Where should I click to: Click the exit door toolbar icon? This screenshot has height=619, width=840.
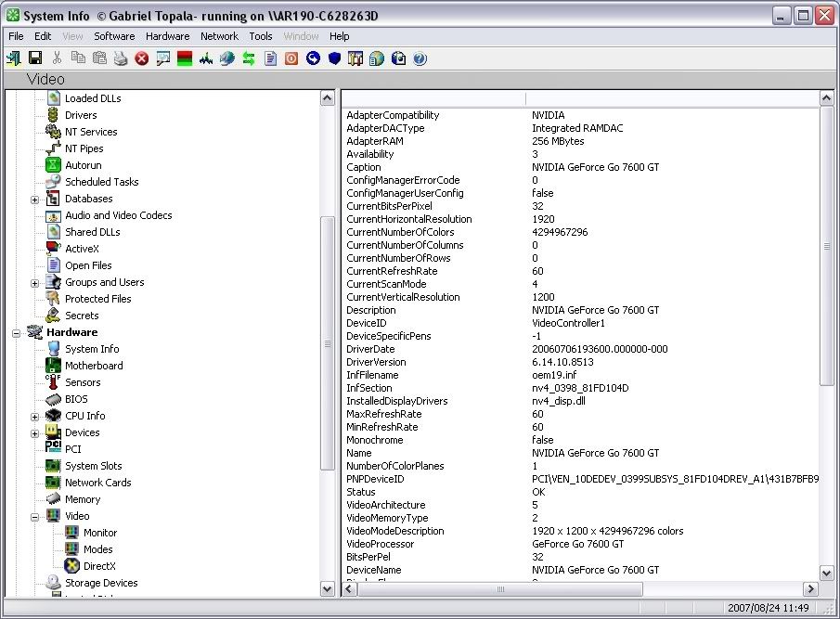click(13, 58)
